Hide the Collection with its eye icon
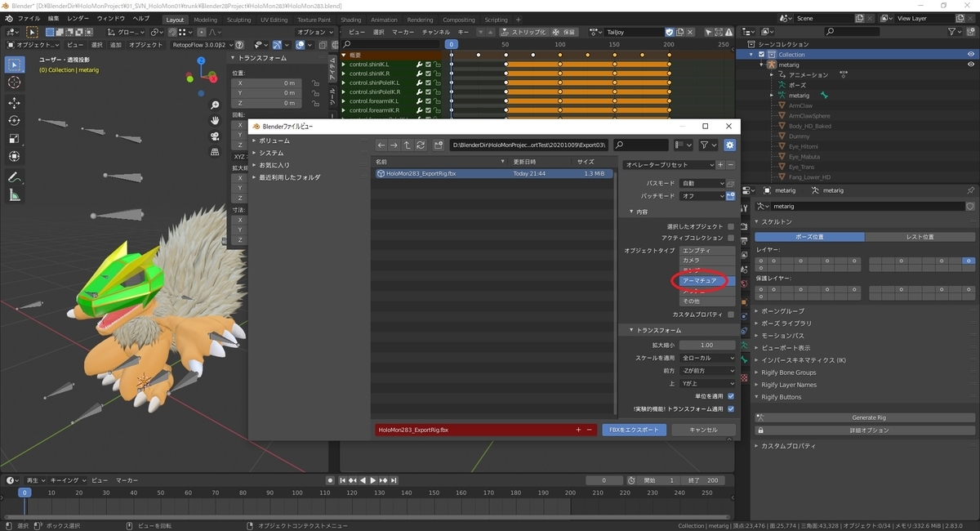This screenshot has height=531, width=980. pos(970,54)
